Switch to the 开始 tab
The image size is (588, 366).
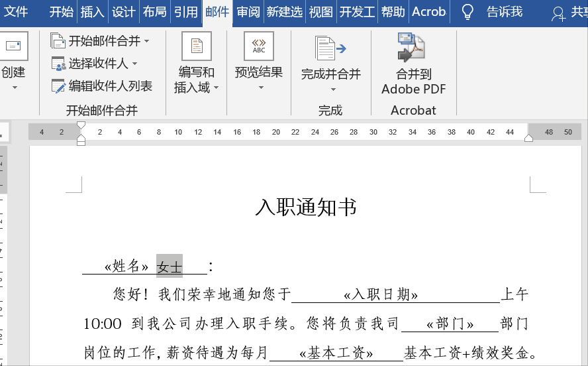tap(61, 12)
